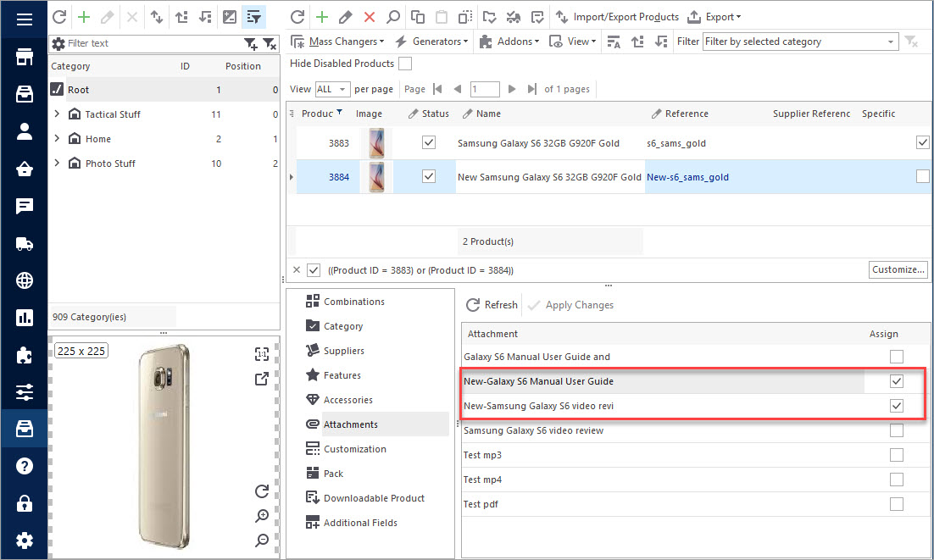
Task: Open the customers section person icon
Action: tap(25, 131)
